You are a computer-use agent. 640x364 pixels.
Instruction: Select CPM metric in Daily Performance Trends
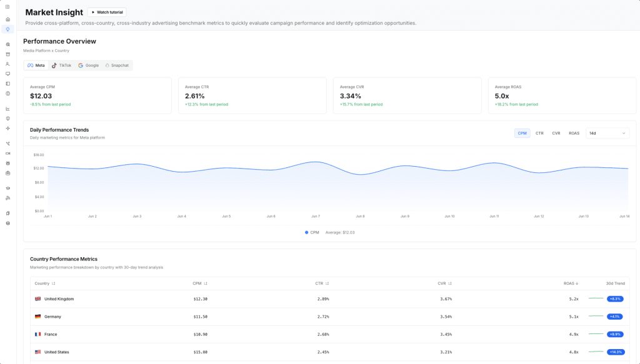click(522, 133)
